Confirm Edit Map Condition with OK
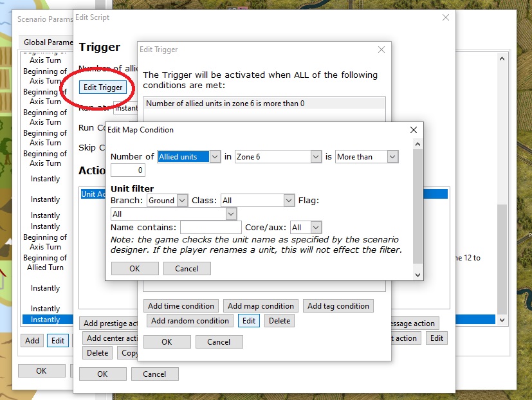 134,268
